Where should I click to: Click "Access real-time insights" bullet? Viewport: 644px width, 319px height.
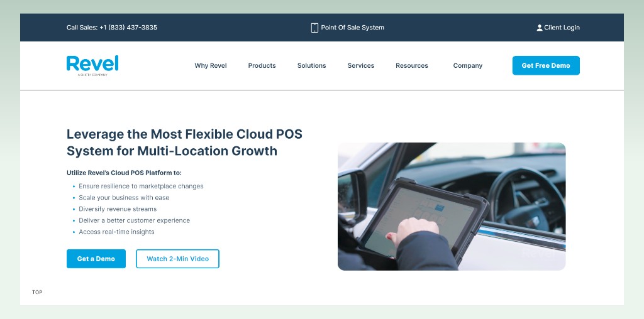tap(116, 232)
